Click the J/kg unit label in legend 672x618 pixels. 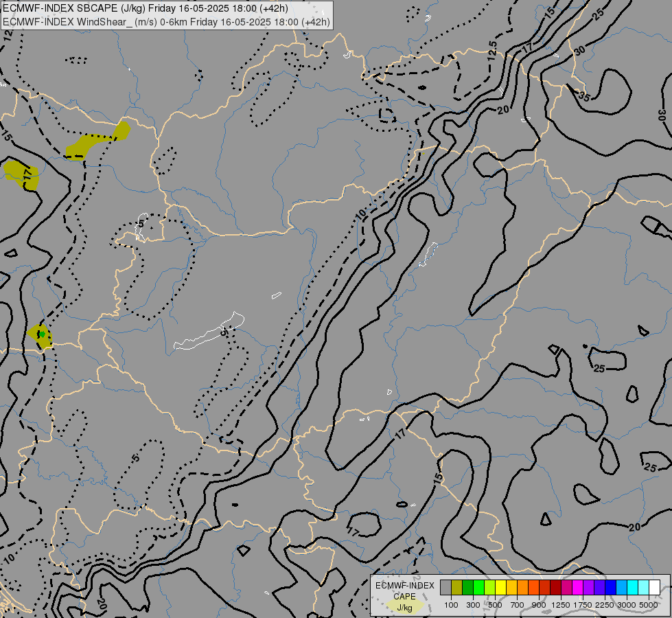pyautogui.click(x=404, y=608)
